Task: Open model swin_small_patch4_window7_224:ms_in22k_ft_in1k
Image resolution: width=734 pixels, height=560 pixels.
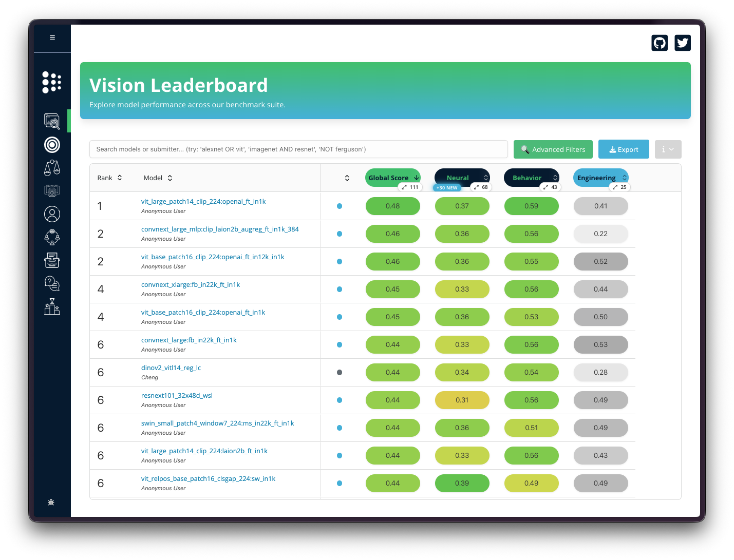Action: (218, 423)
